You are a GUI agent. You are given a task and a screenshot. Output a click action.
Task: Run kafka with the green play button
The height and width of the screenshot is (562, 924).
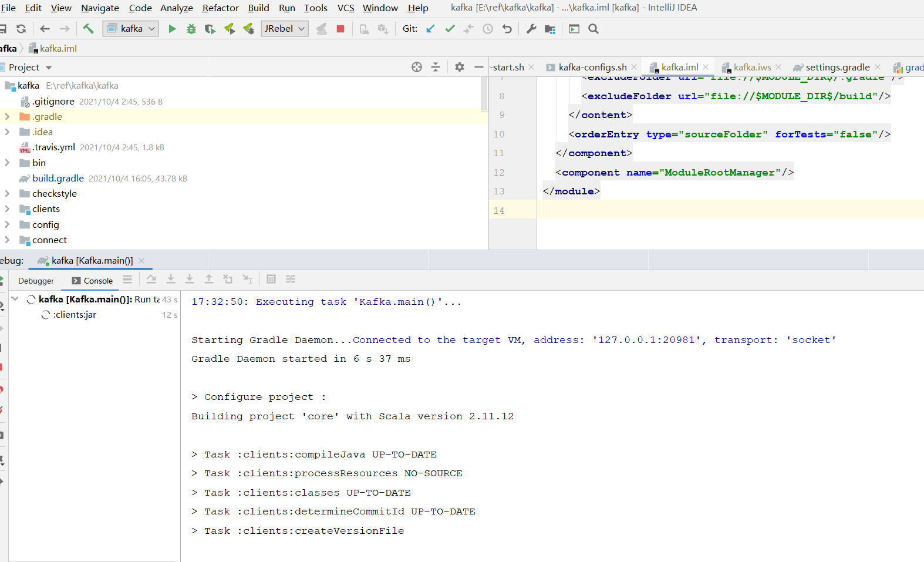pos(172,29)
